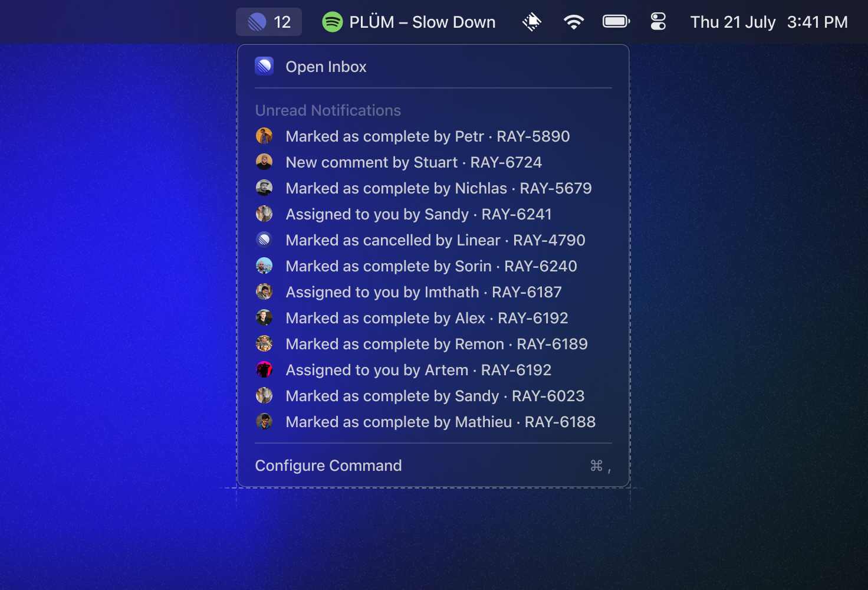This screenshot has height=590, width=868.
Task: Click the Linear logo avatar on RAY-4790
Action: (x=264, y=240)
